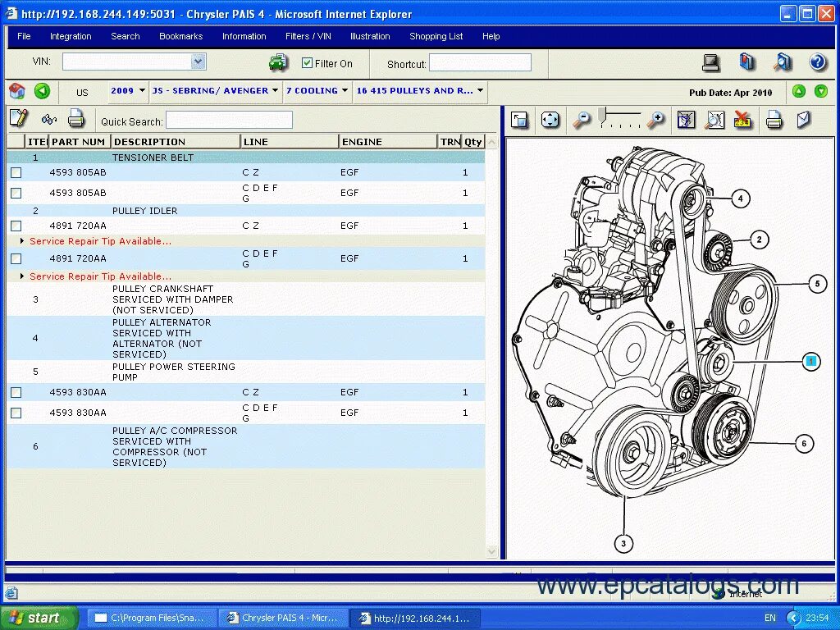Screen dimensions: 840x630
Task: Open the Integration menu
Action: [71, 36]
